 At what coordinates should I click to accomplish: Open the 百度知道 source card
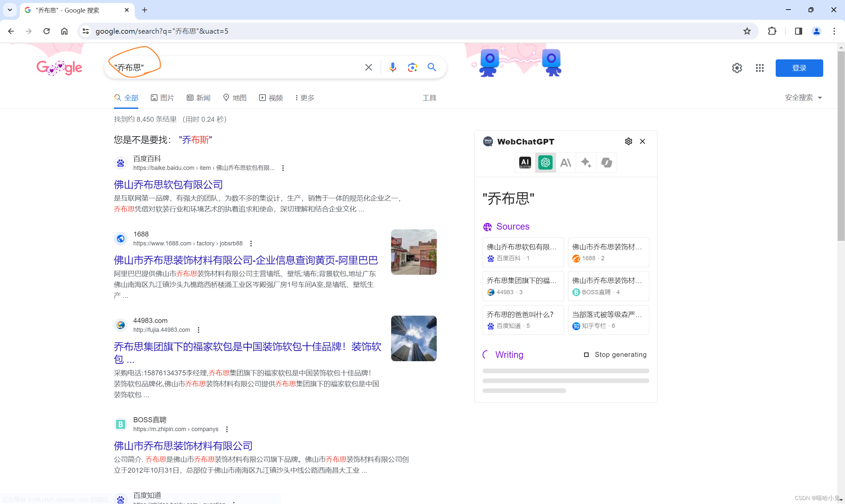coord(523,320)
